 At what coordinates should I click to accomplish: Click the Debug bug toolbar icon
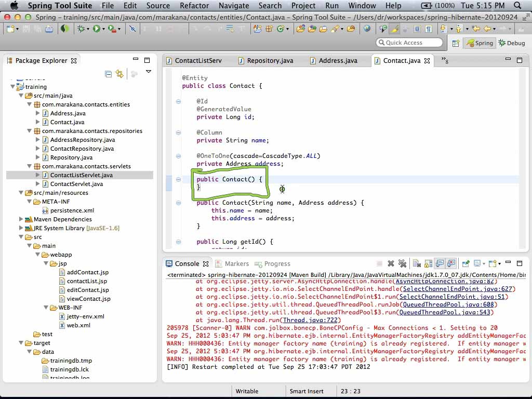(81, 29)
